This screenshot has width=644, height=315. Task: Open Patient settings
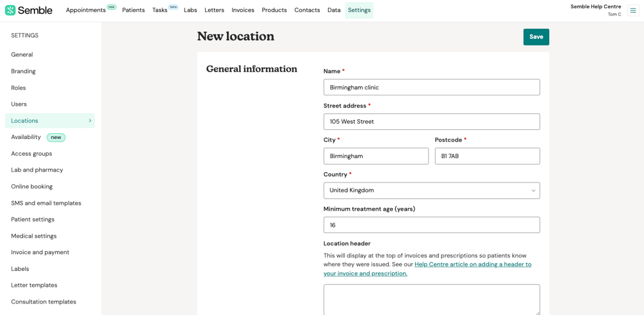point(33,220)
